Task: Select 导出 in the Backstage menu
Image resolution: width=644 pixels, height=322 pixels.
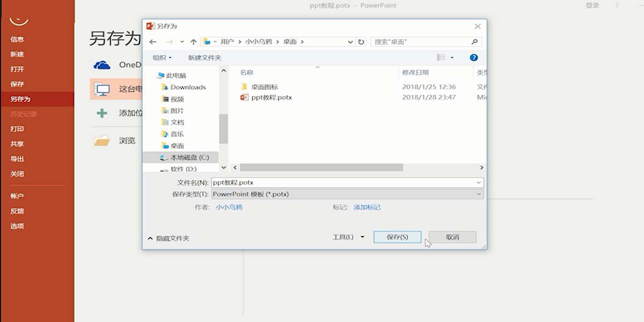Action: pos(17,159)
